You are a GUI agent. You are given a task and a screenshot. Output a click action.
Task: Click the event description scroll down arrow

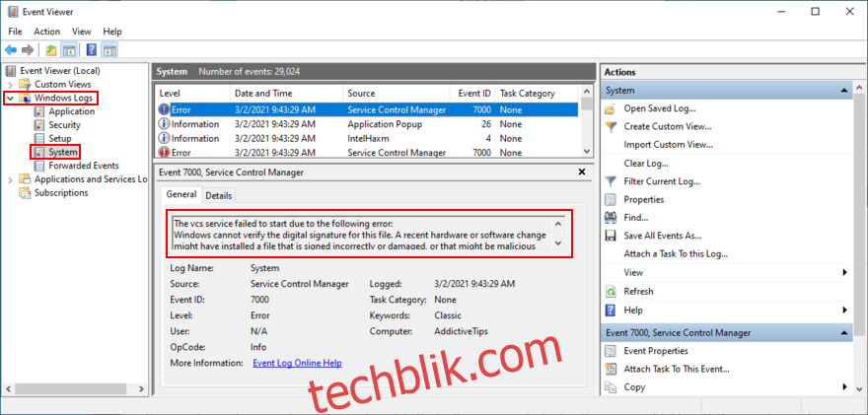(x=558, y=242)
